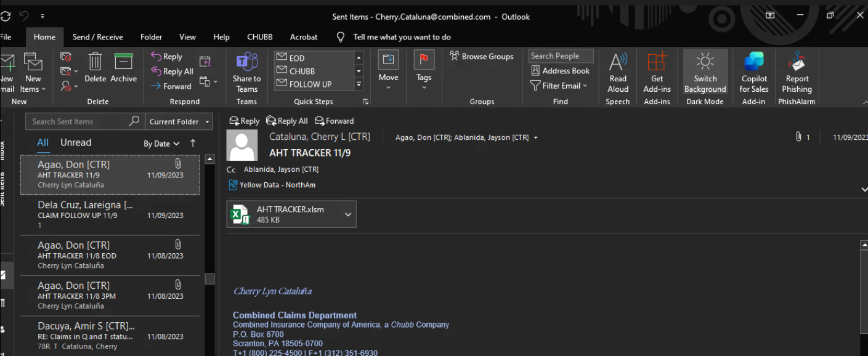The image size is (868, 356).
Task: Open the Quick Steps dialog launcher
Action: click(365, 102)
